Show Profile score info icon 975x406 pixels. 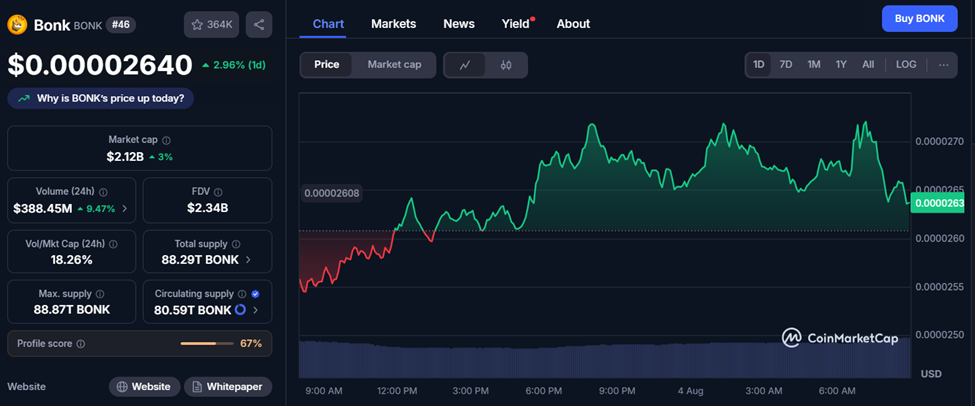81,344
